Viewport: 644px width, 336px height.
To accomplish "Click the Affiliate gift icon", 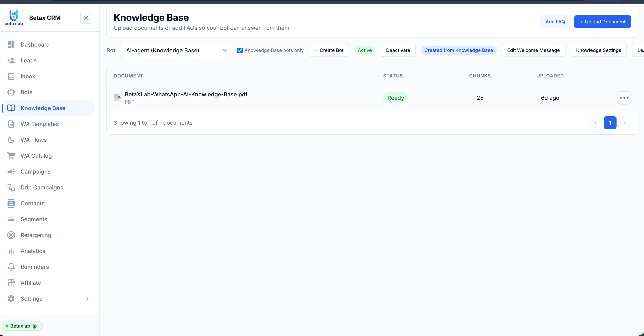I will point(11,283).
